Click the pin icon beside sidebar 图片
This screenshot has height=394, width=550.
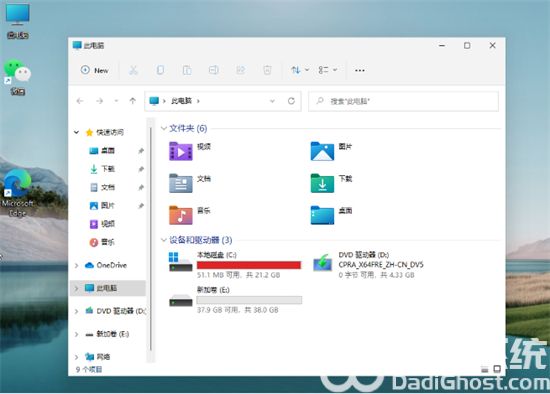click(x=141, y=206)
